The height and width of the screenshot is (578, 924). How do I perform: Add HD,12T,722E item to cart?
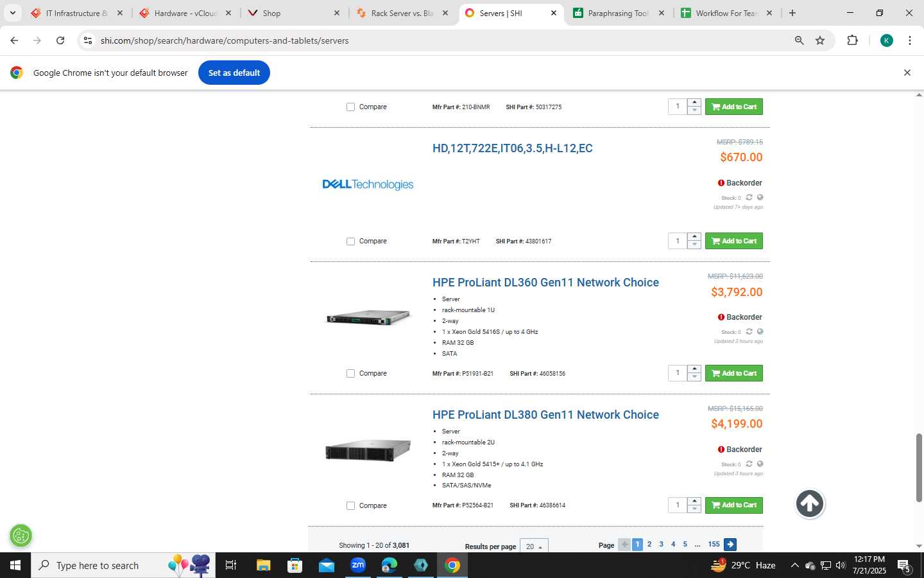pos(734,241)
